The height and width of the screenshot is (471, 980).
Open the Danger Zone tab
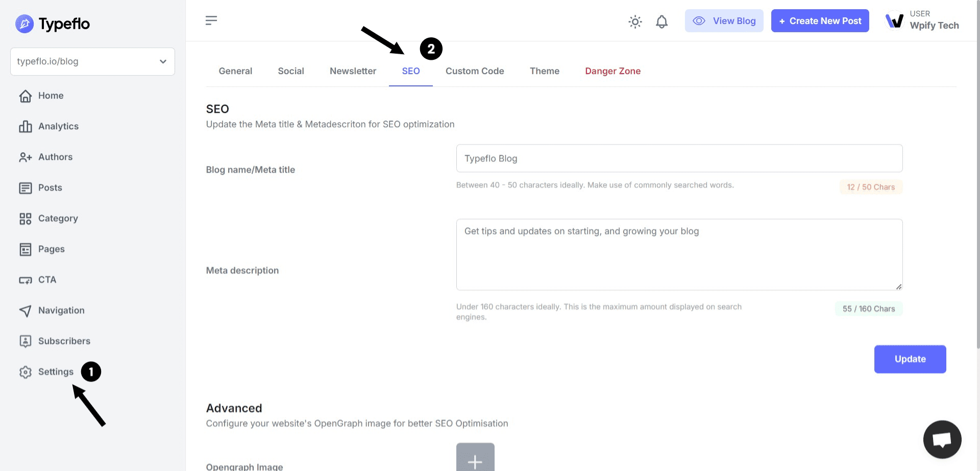pos(612,71)
